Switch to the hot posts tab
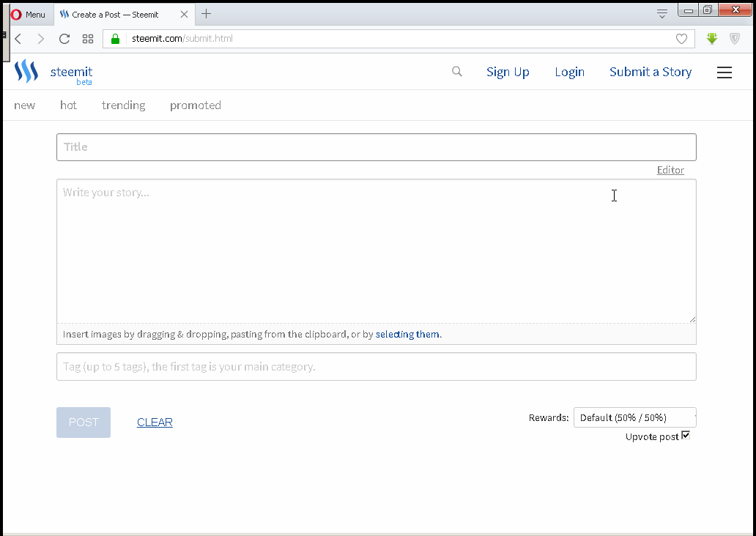 68,105
